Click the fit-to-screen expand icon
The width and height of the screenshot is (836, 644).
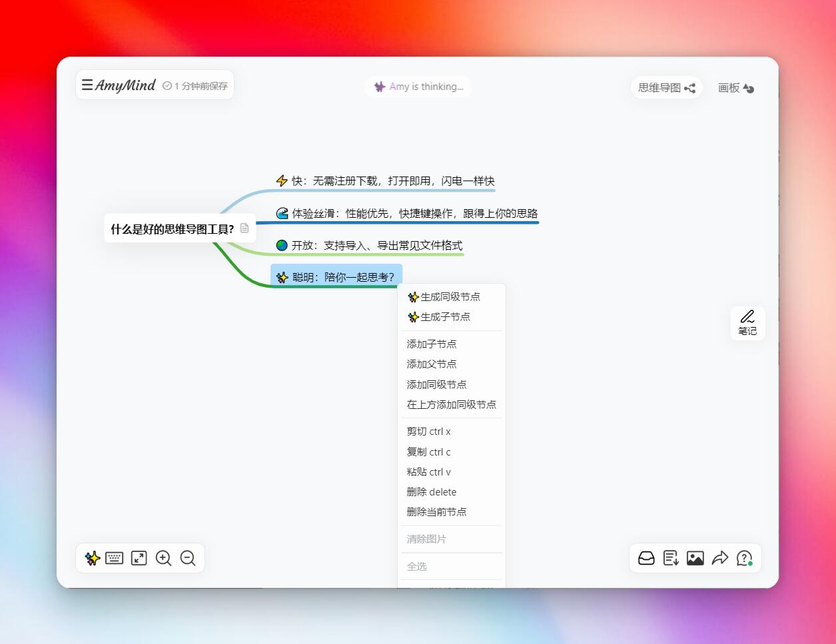point(139,558)
